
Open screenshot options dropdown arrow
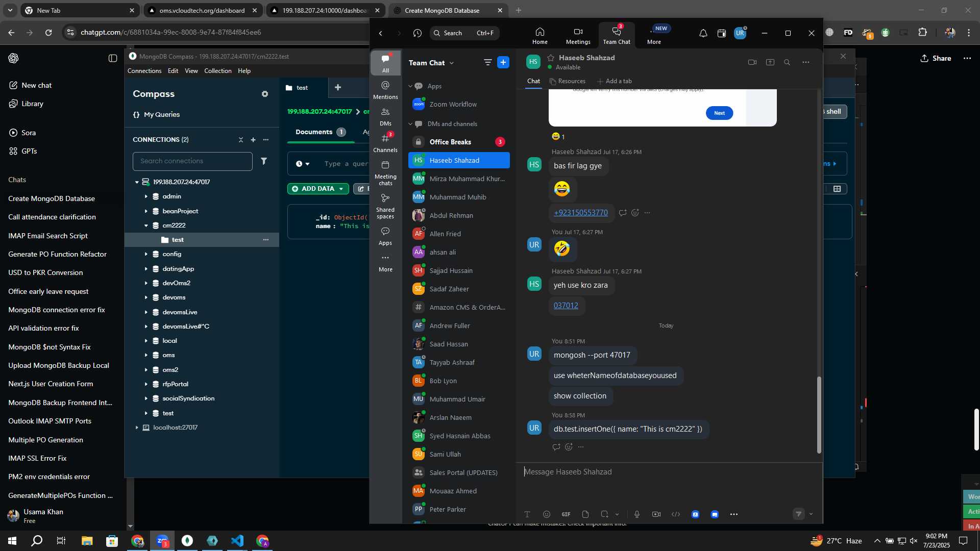click(x=617, y=514)
